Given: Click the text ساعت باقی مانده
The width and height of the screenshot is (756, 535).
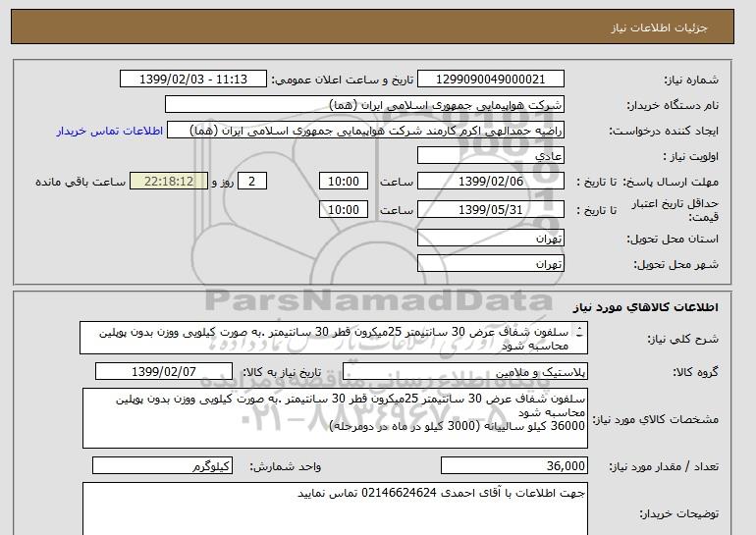Looking at the screenshot, I should 81,182.
